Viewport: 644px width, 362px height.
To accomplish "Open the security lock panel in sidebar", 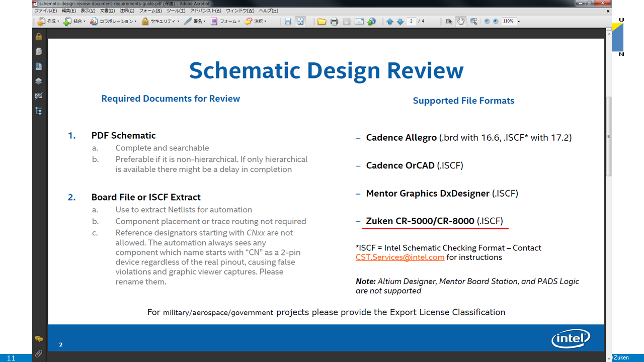I will 39,37.
